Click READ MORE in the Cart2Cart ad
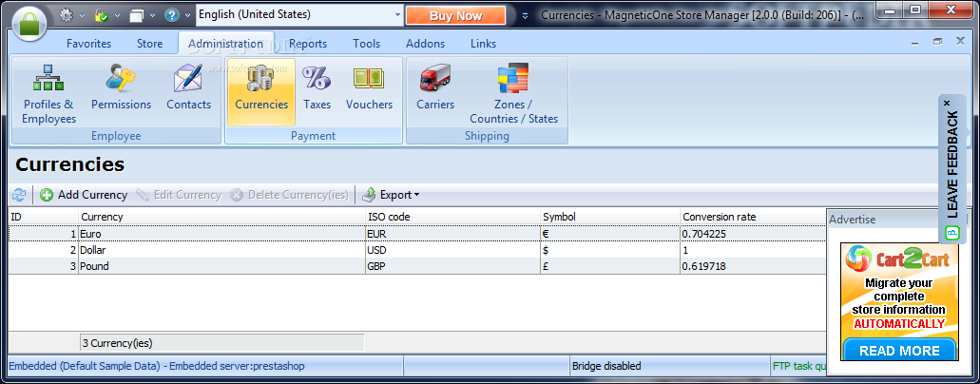The image size is (980, 384). click(x=899, y=350)
